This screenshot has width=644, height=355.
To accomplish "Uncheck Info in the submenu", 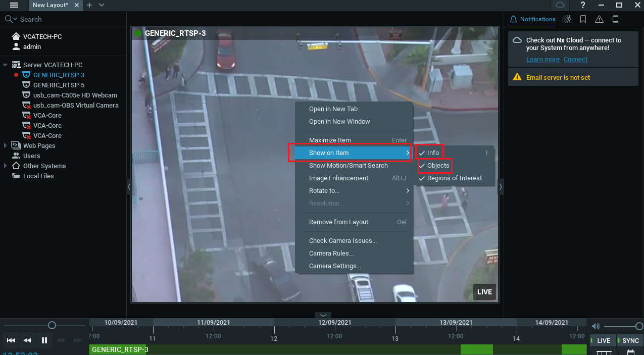I will (x=433, y=153).
